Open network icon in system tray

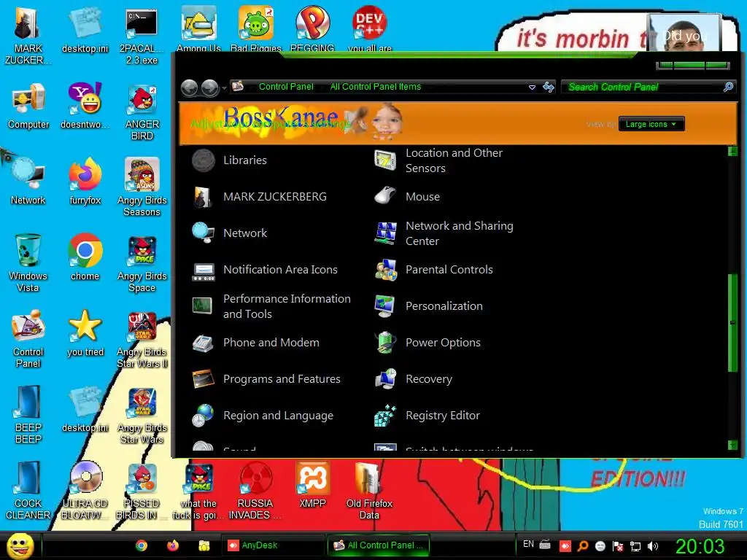click(x=635, y=546)
